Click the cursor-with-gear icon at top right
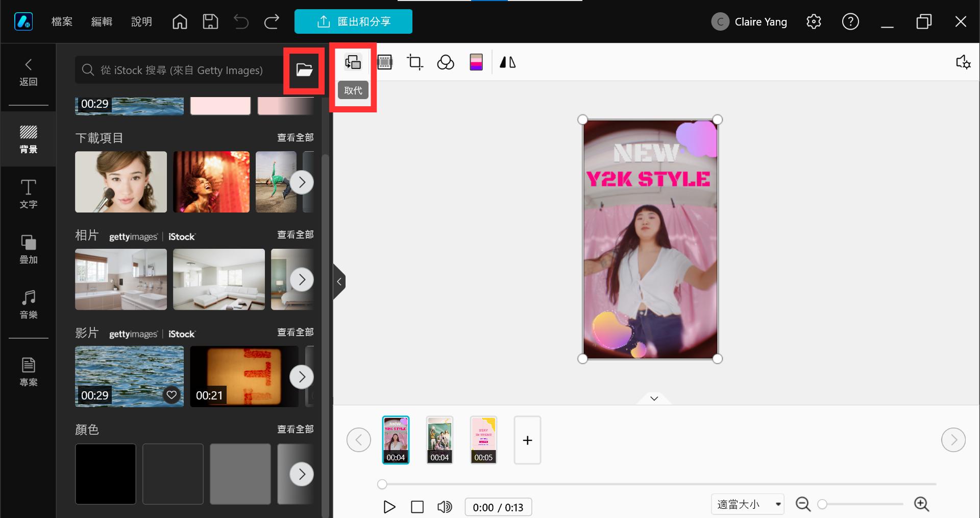The image size is (980, 518). click(963, 62)
